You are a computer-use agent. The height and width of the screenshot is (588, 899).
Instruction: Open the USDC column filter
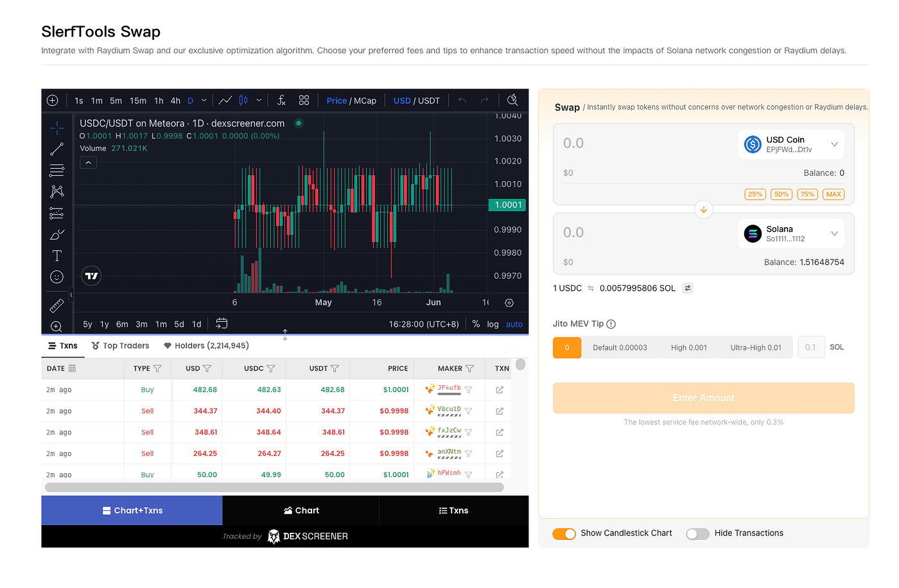(x=271, y=368)
